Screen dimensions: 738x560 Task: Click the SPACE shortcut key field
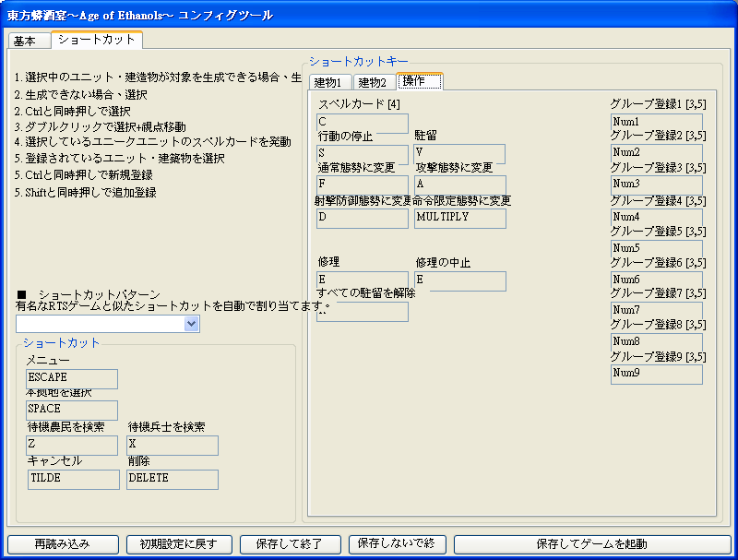coord(72,410)
